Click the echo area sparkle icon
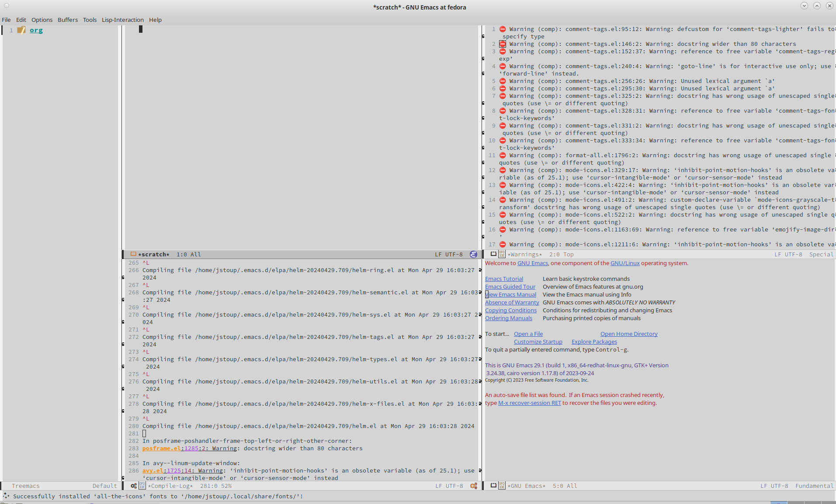The width and height of the screenshot is (836, 504). click(x=6, y=496)
